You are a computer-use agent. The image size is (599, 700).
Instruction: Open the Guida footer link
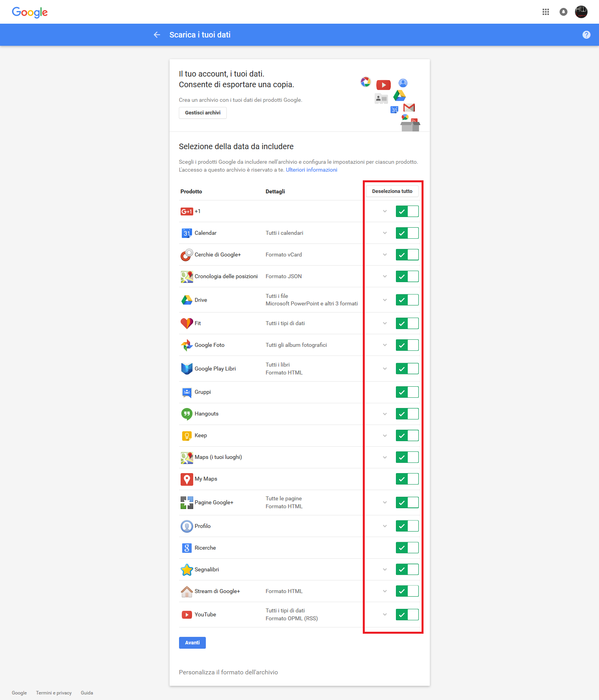tap(87, 693)
